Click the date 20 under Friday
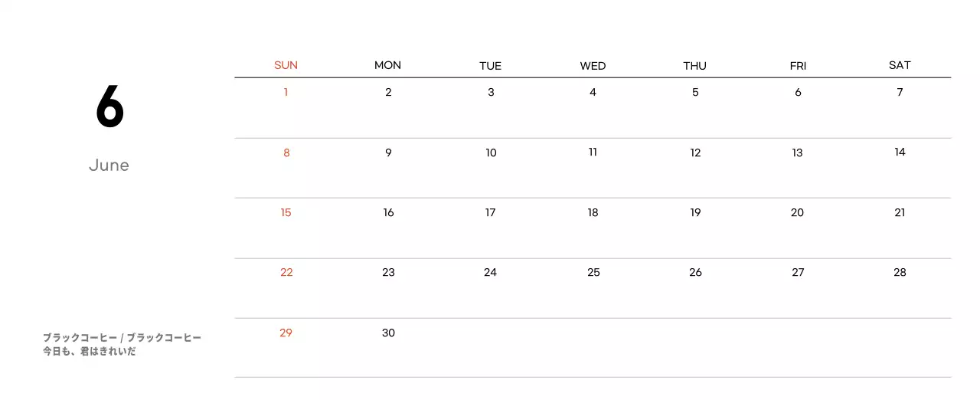 pyautogui.click(x=797, y=213)
